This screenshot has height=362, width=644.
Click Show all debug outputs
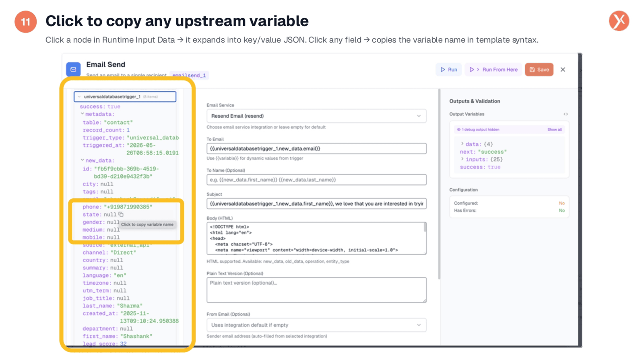coord(554,130)
